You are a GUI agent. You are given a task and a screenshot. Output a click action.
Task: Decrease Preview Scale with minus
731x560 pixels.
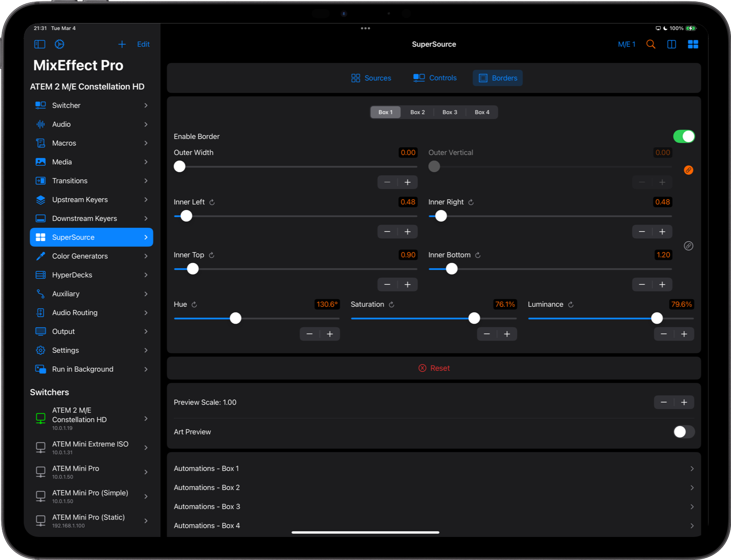[x=664, y=402]
